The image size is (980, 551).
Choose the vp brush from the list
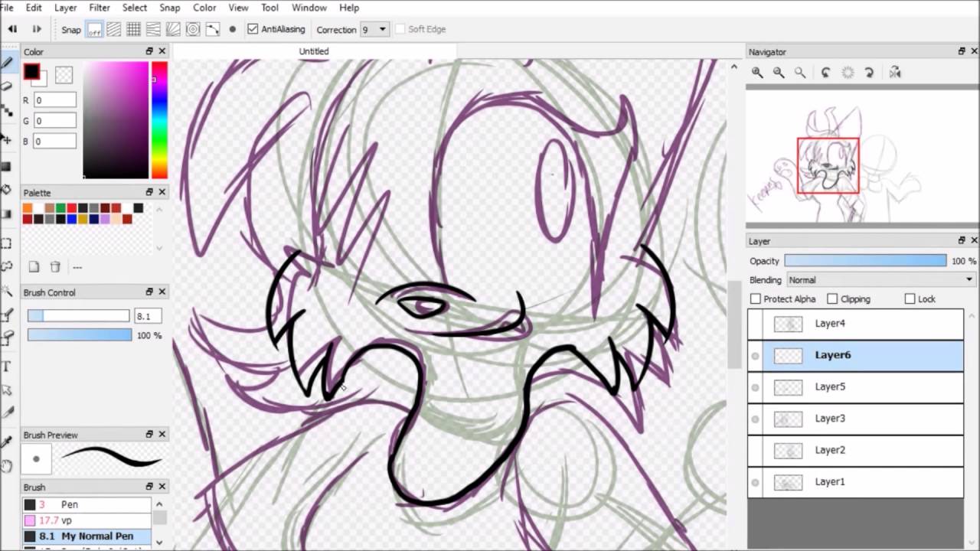click(87, 520)
